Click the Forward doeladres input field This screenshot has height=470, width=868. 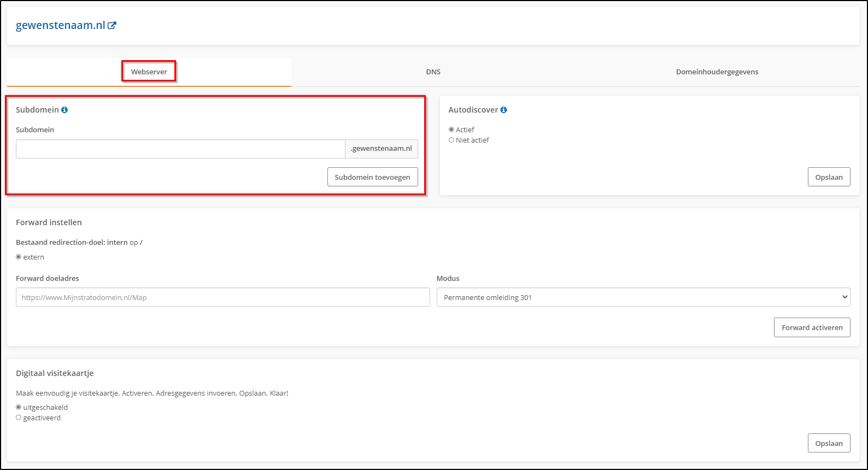(222, 297)
